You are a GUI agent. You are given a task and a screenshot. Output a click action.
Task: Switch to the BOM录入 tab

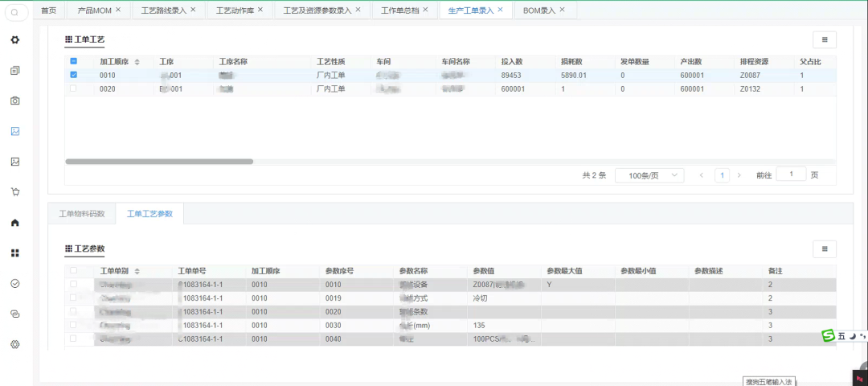(x=539, y=10)
